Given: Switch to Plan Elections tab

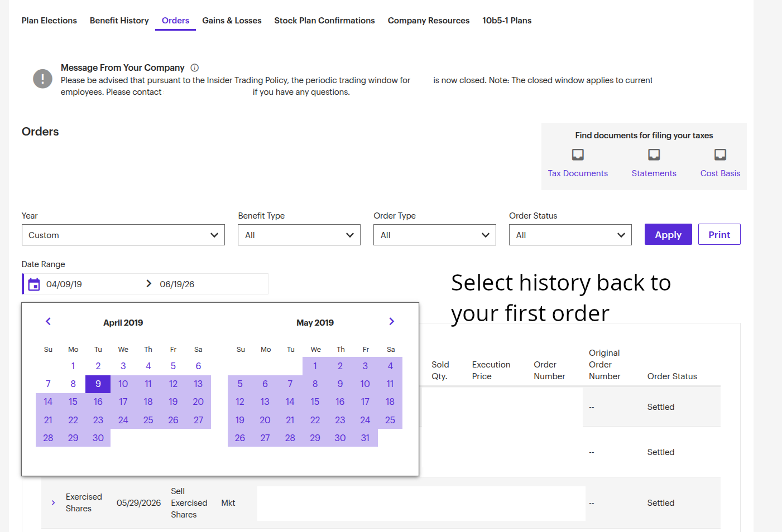Looking at the screenshot, I should (49, 21).
